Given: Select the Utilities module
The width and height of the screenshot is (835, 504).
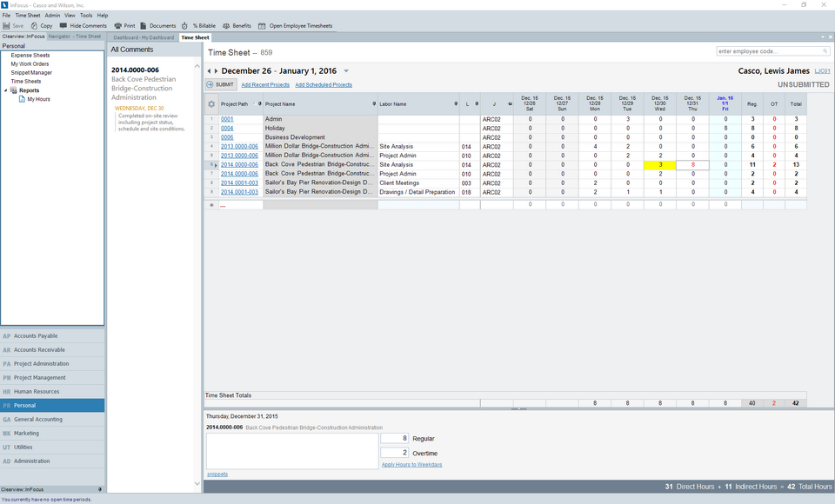Looking at the screenshot, I should (x=52, y=447).
